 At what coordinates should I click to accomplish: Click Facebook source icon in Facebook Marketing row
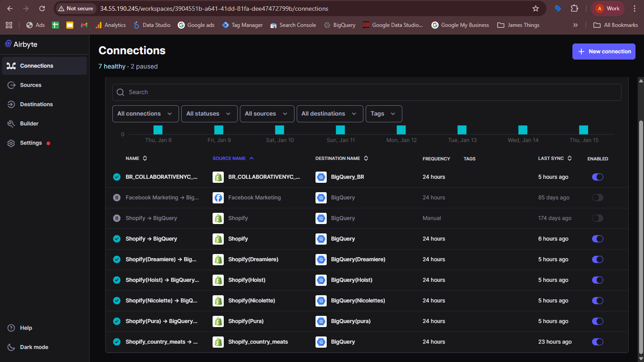point(218,198)
